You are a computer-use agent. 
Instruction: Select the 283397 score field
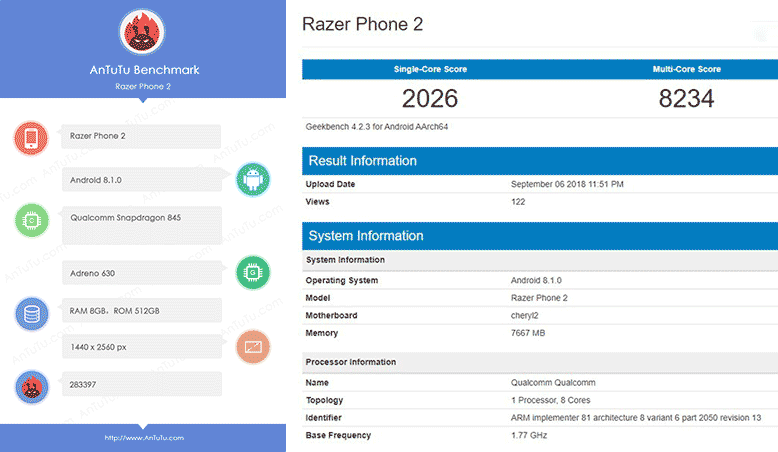(142, 384)
